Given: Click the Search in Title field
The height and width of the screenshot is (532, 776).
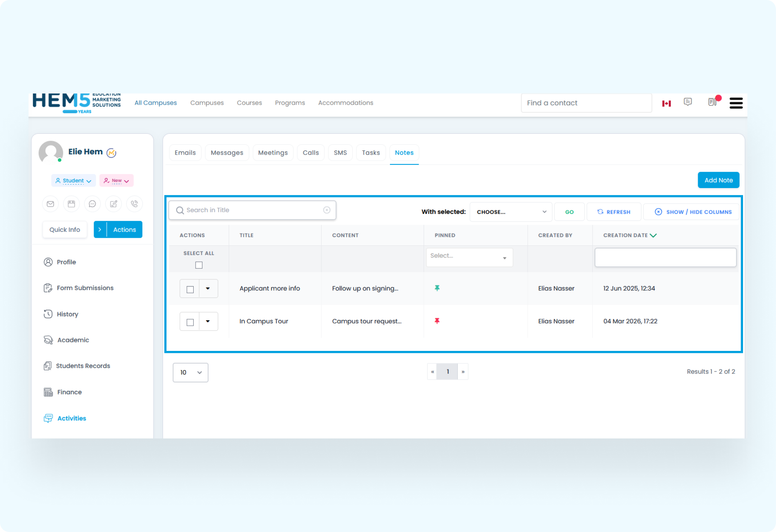Looking at the screenshot, I should [252, 210].
